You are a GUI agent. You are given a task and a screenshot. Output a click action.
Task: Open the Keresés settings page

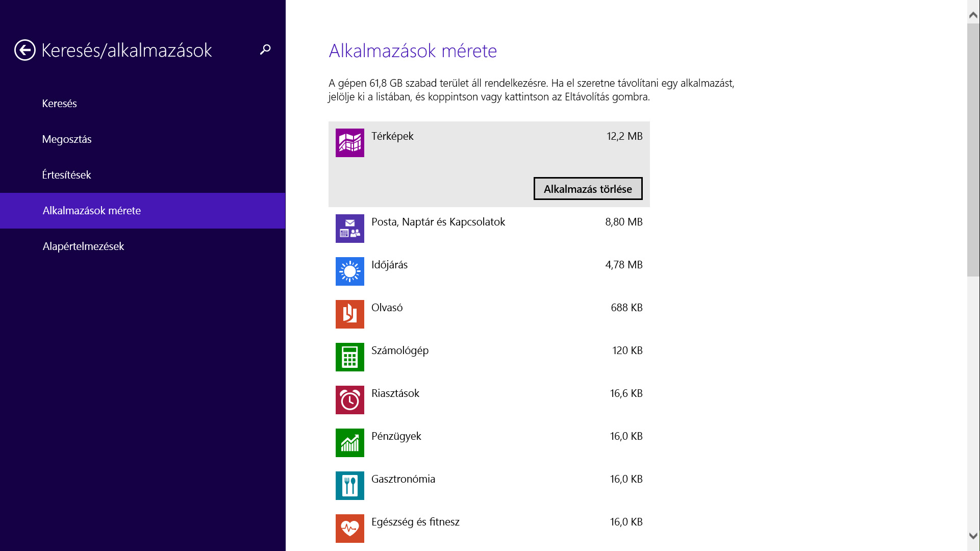click(x=60, y=104)
